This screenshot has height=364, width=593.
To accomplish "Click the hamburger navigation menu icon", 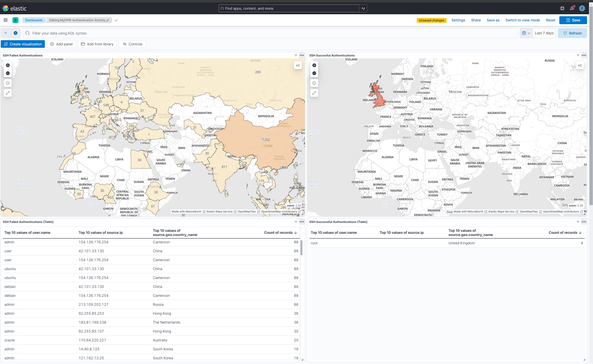I will [x=6, y=20].
